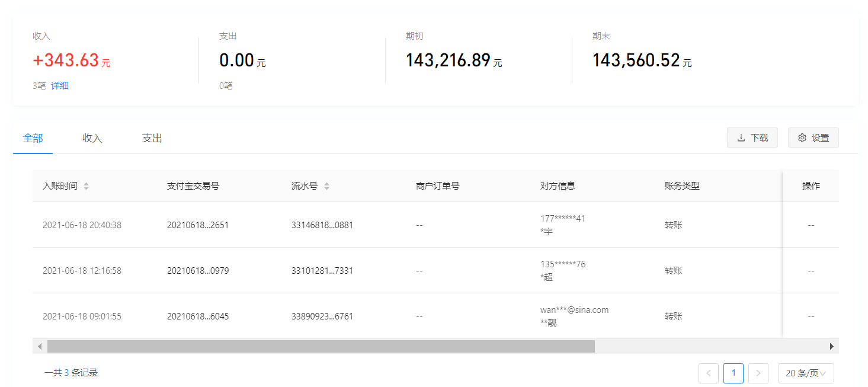Click the 设置 button

(x=813, y=137)
